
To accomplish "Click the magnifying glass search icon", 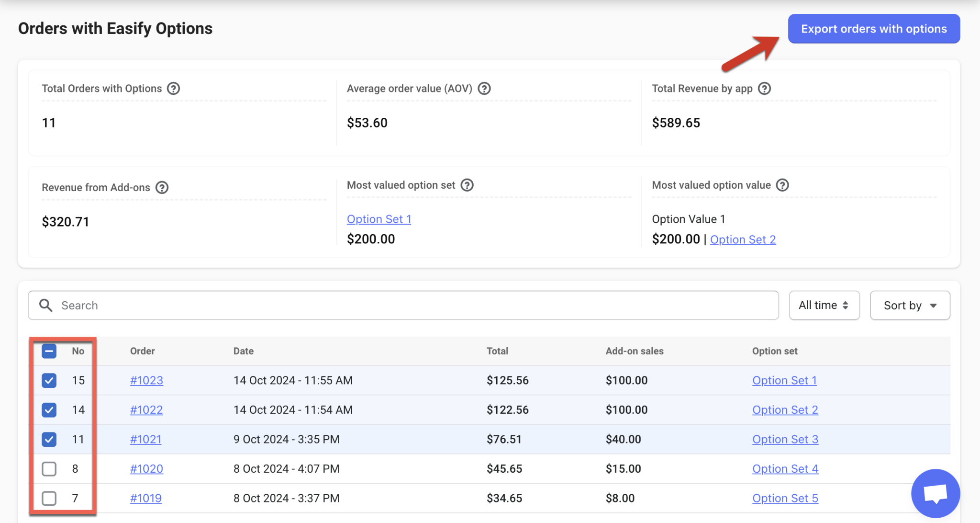I will (x=46, y=305).
